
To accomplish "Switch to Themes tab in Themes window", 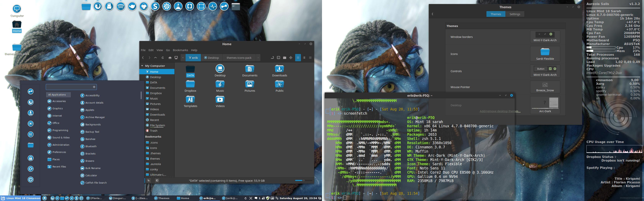I will [496, 14].
